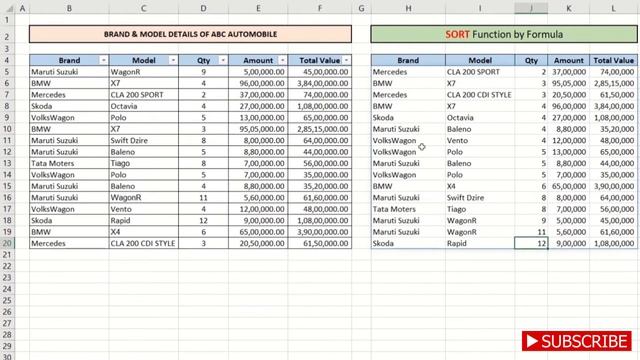Select the Qty 12 cell in sorted table

[531, 243]
